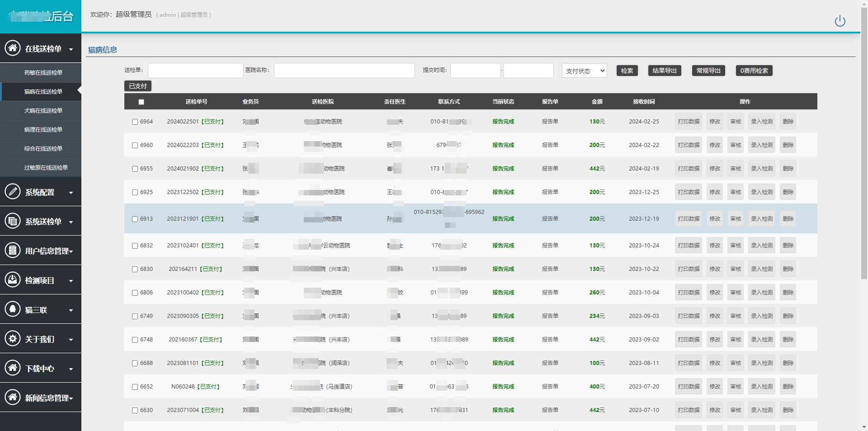Click the 结果导出 button
This screenshot has height=431, width=868.
coord(665,71)
